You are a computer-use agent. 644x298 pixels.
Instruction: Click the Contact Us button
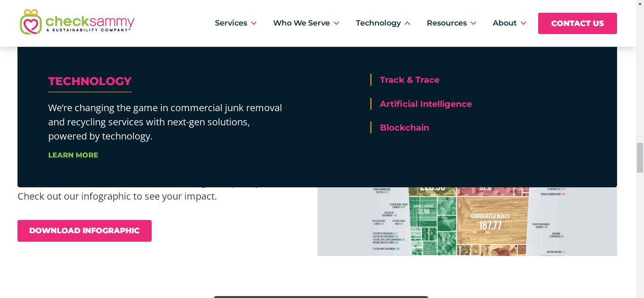[x=577, y=23]
